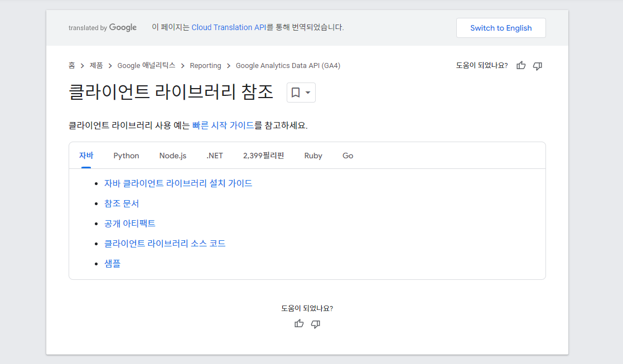Switch to the Node.js tab

[x=173, y=156]
